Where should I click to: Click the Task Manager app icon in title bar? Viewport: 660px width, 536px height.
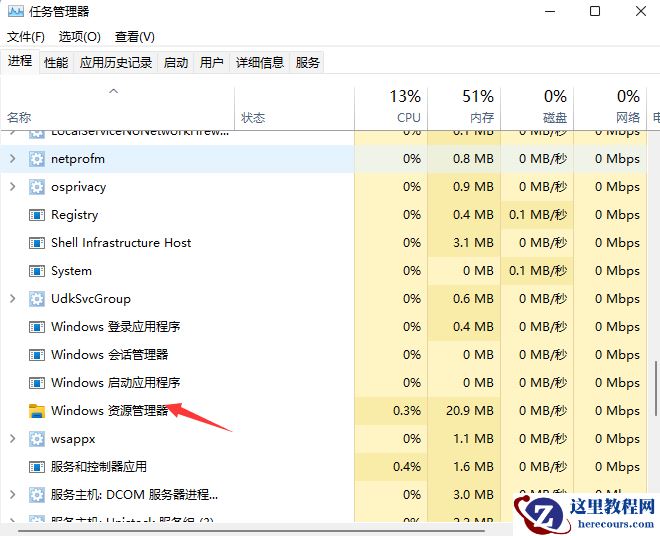pyautogui.click(x=16, y=11)
